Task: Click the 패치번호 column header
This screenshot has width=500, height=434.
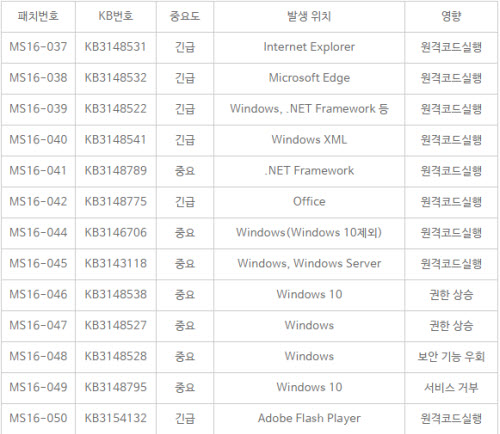Action: pyautogui.click(x=38, y=16)
